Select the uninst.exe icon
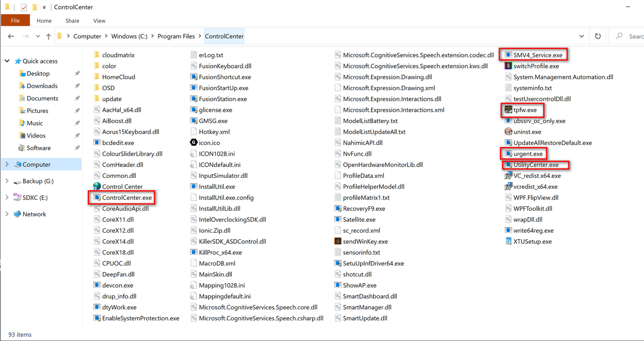Image resolution: width=644 pixels, height=341 pixels. 508,131
